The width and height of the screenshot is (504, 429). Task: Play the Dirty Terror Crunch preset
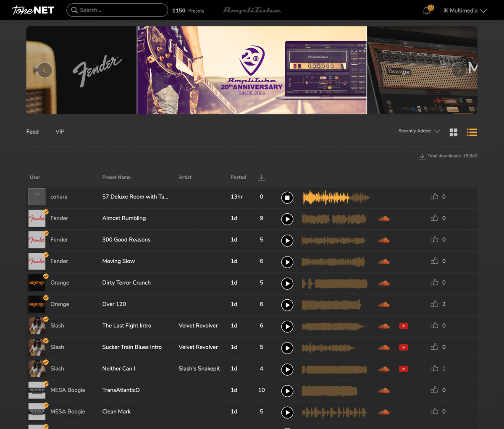(287, 283)
